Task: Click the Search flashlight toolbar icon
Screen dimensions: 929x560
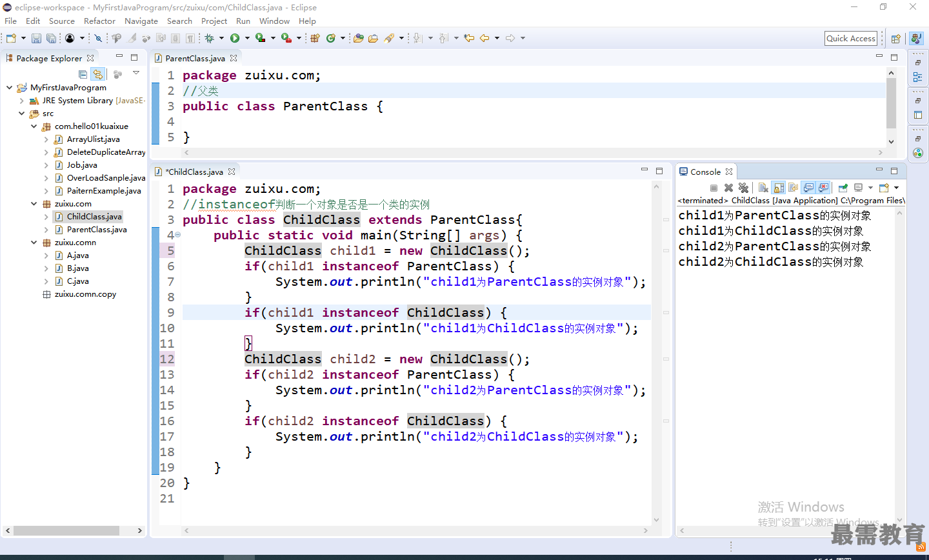Action: tap(389, 38)
